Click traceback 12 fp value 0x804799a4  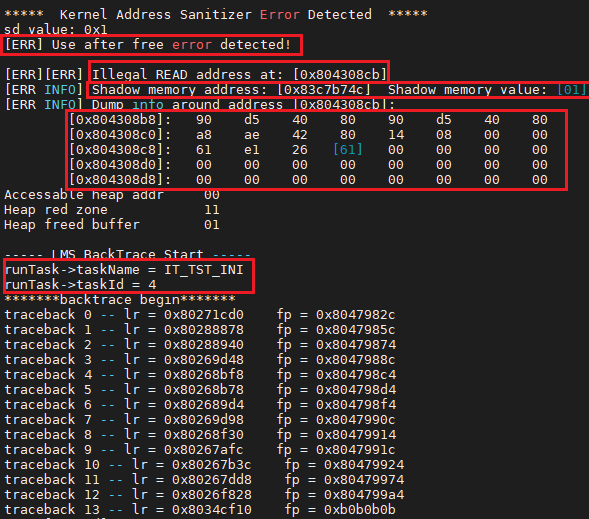click(x=364, y=495)
